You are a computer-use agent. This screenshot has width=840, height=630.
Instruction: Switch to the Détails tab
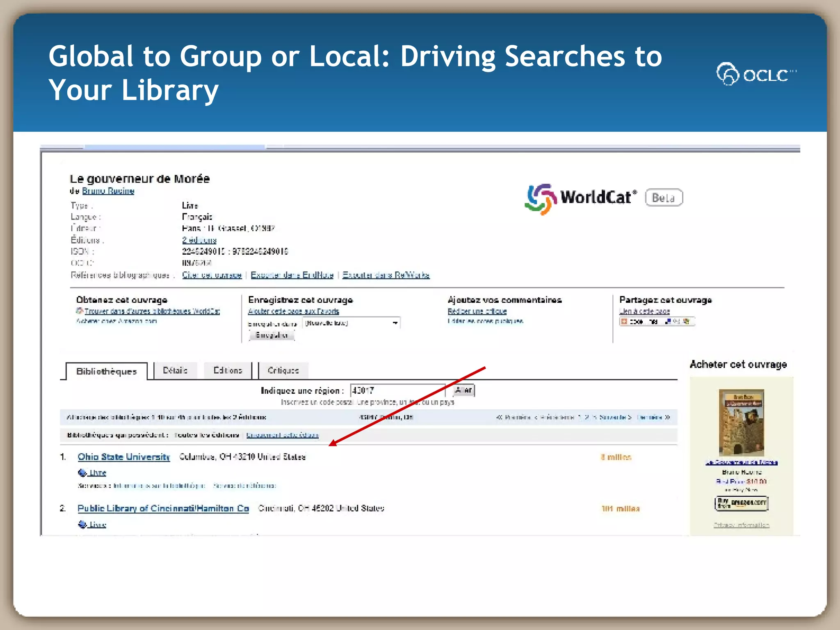(x=175, y=371)
